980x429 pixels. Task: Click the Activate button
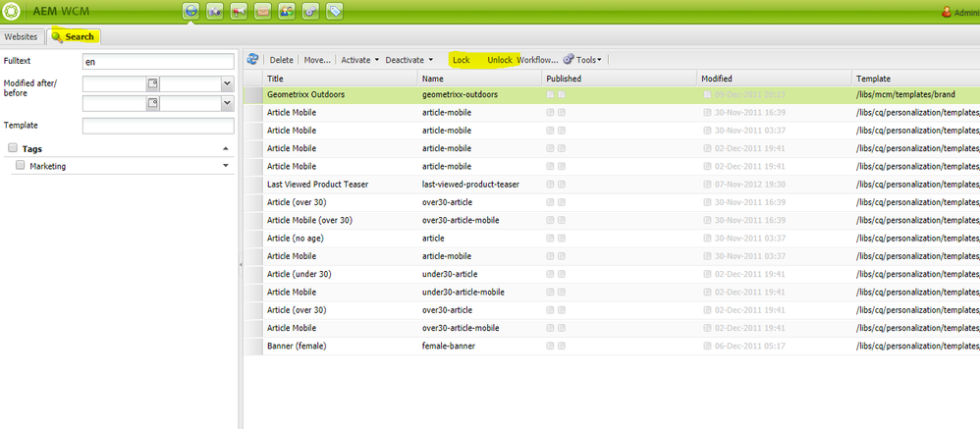click(x=355, y=60)
